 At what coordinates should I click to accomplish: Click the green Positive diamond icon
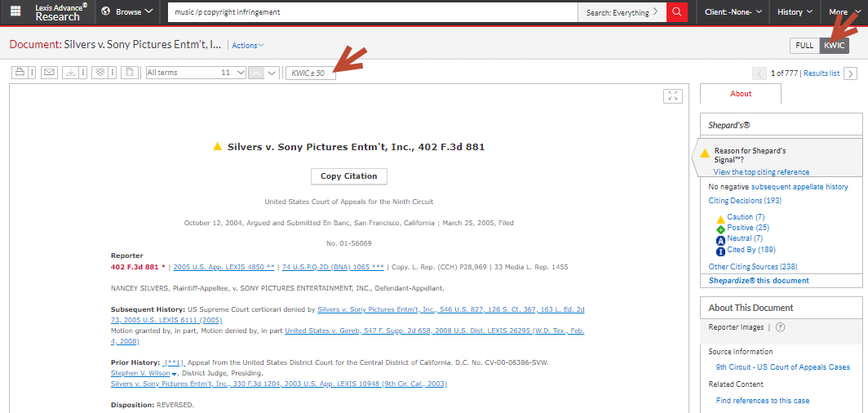721,229
